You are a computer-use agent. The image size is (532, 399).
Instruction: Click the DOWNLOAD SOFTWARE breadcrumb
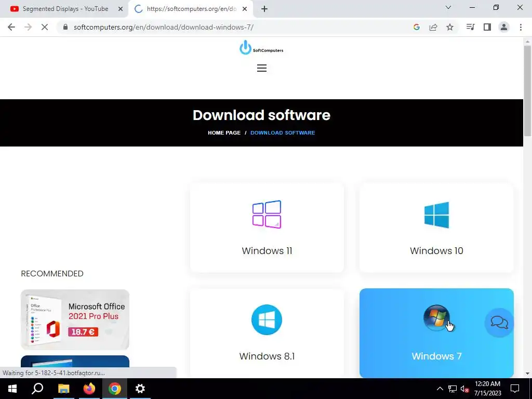pyautogui.click(x=283, y=132)
